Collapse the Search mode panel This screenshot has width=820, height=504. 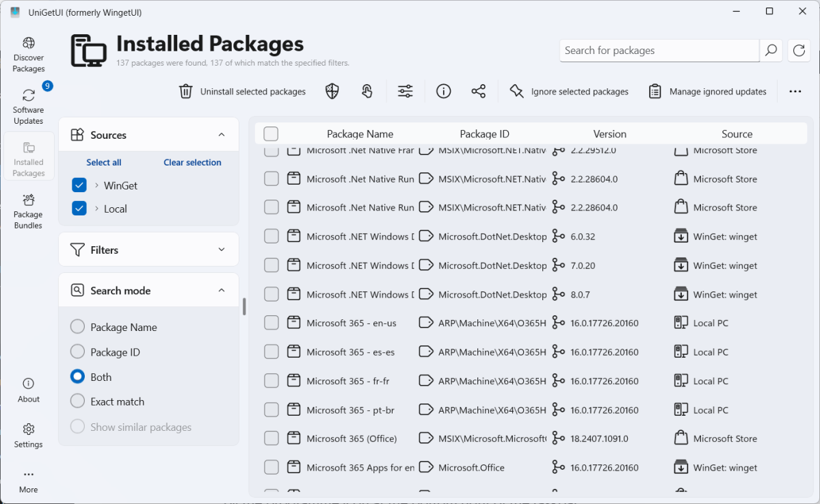coord(222,291)
